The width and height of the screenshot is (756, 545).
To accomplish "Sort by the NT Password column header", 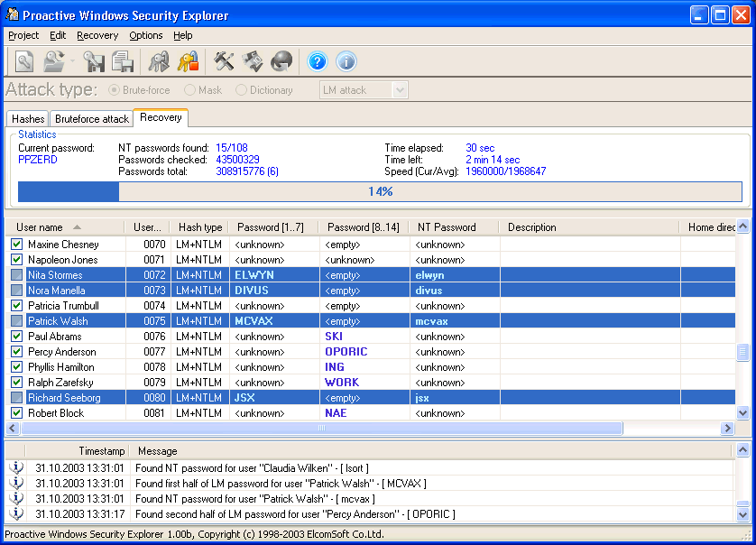I will tap(454, 227).
